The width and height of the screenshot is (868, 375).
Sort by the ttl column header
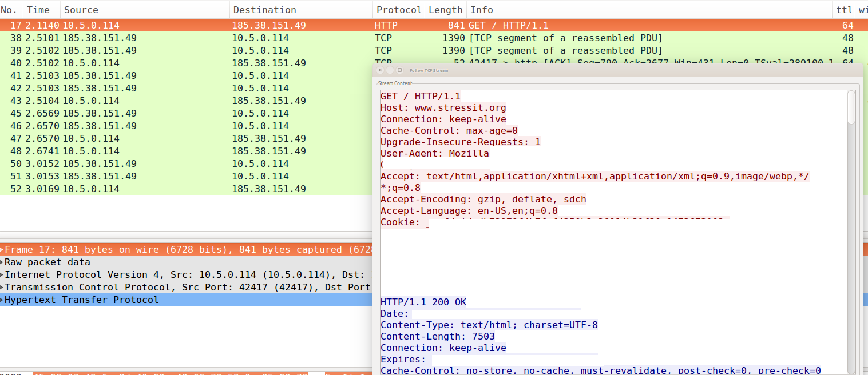pyautogui.click(x=844, y=10)
